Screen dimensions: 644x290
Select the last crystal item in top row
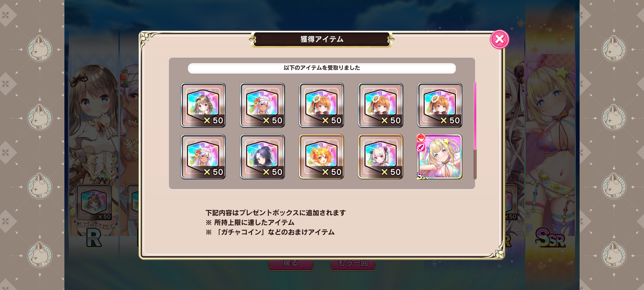point(440,105)
